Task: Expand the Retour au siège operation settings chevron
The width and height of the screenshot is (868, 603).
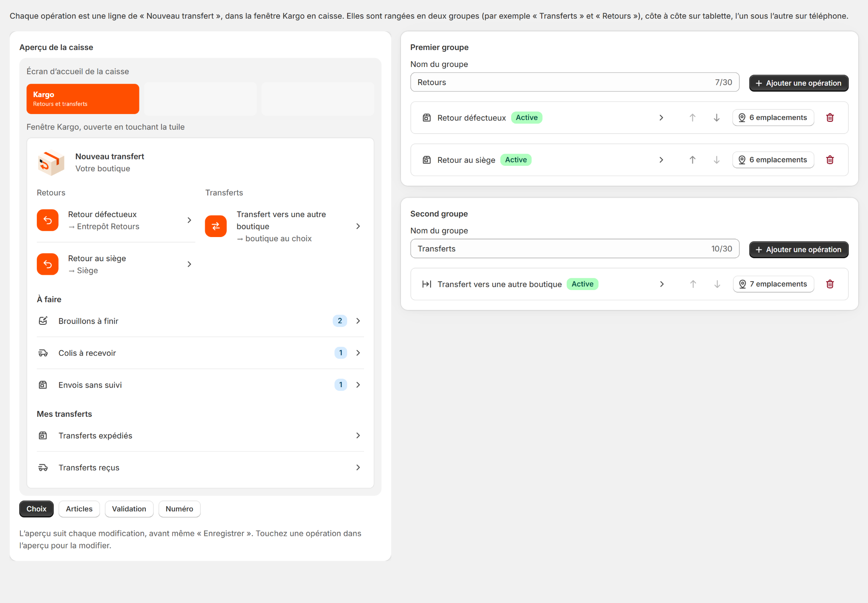Action: (661, 160)
